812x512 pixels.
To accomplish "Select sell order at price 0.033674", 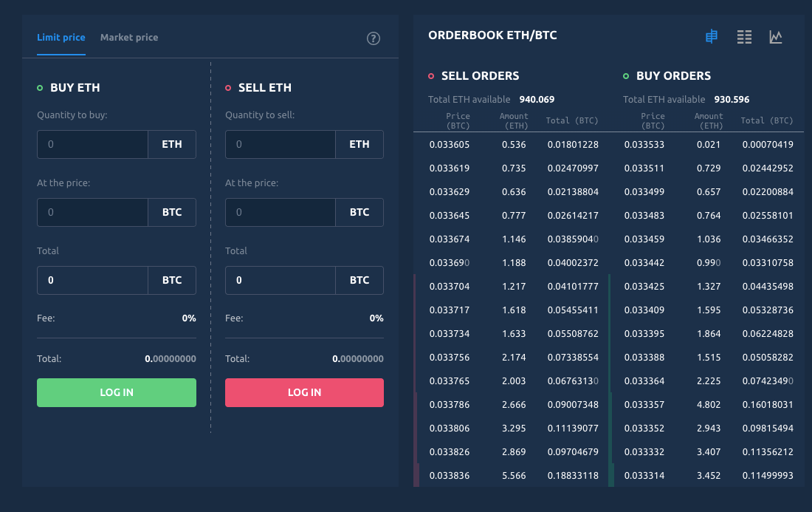I will [511, 239].
